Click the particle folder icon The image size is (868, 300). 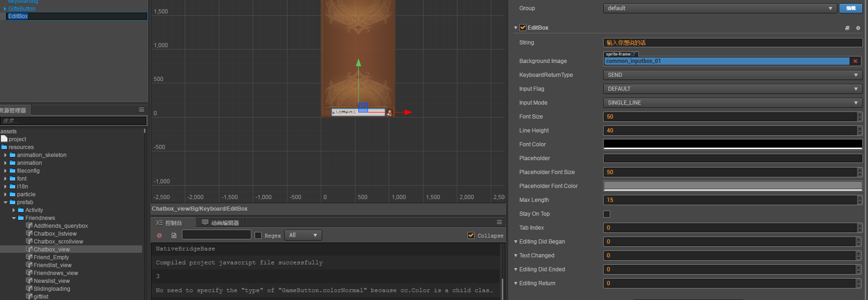click(12, 194)
